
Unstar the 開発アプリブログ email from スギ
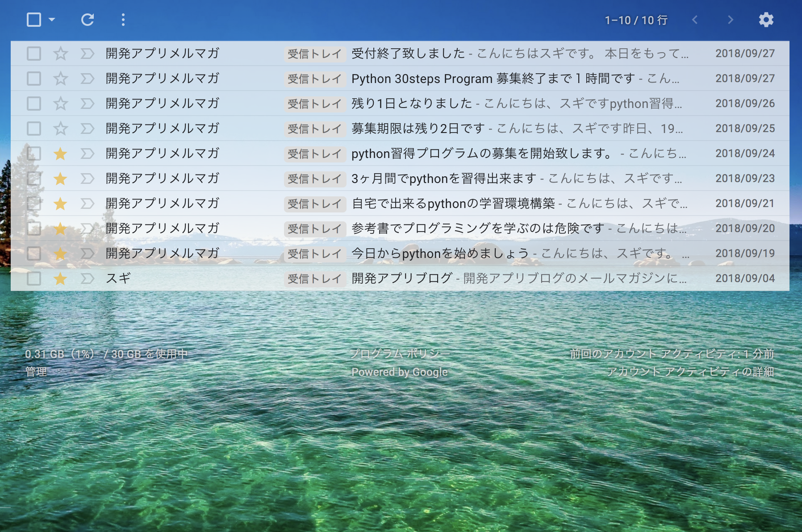click(x=60, y=278)
